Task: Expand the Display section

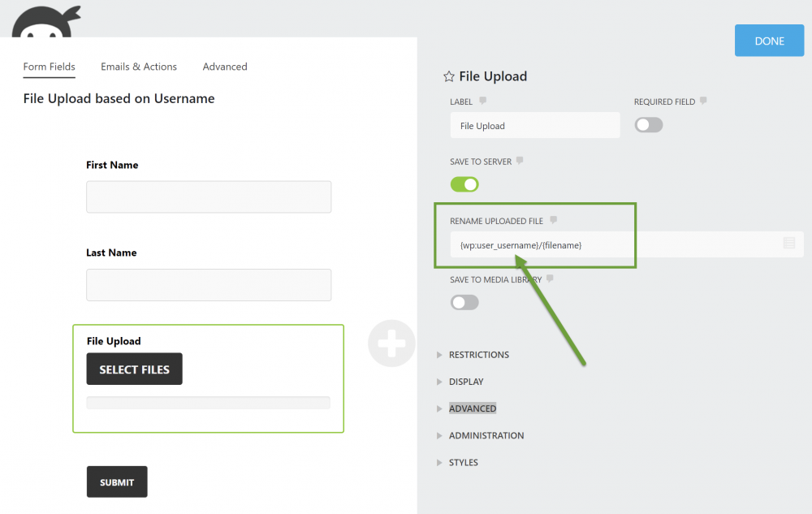Action: point(465,382)
